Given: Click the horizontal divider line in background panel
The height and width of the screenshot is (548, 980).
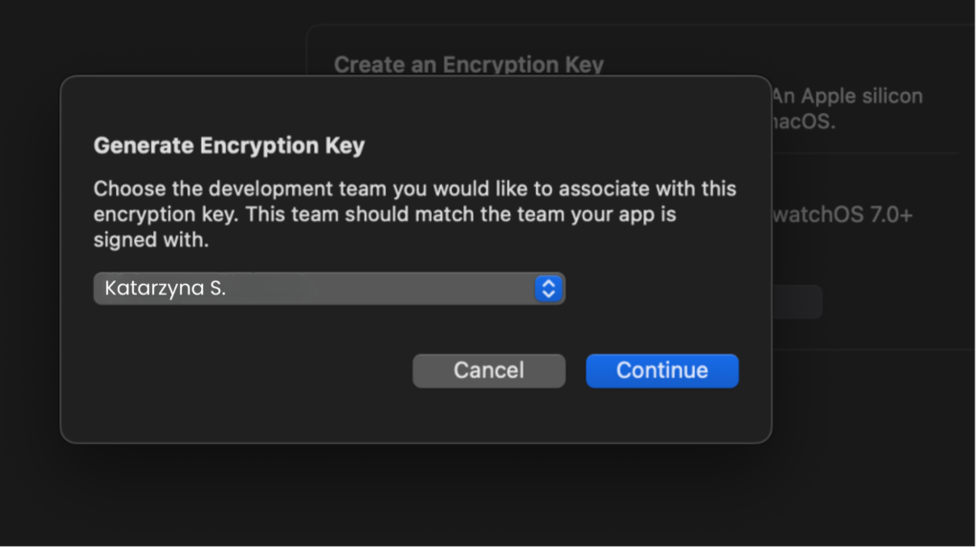Looking at the screenshot, I should click(863, 153).
